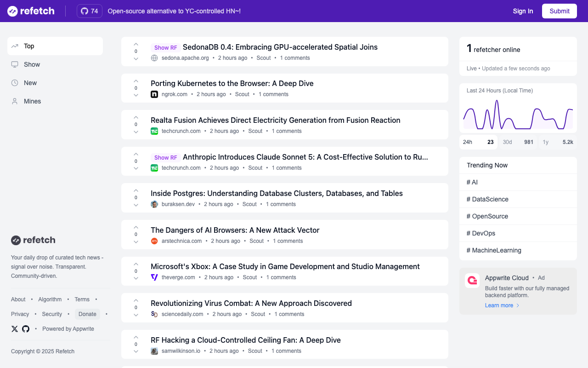Screen dimensions: 588x368
Task: Downvote Realta Fusion post
Action: (x=136, y=132)
